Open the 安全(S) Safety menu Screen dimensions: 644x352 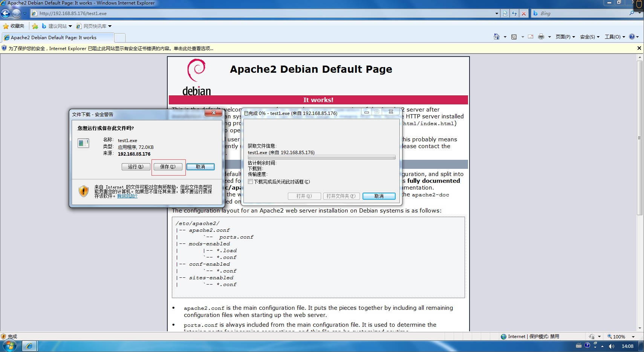tap(590, 37)
